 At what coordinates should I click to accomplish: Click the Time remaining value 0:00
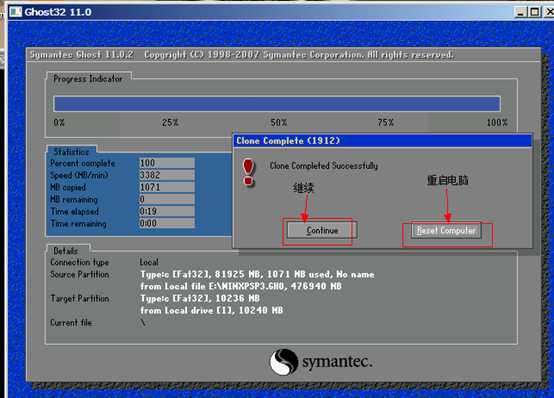point(166,223)
